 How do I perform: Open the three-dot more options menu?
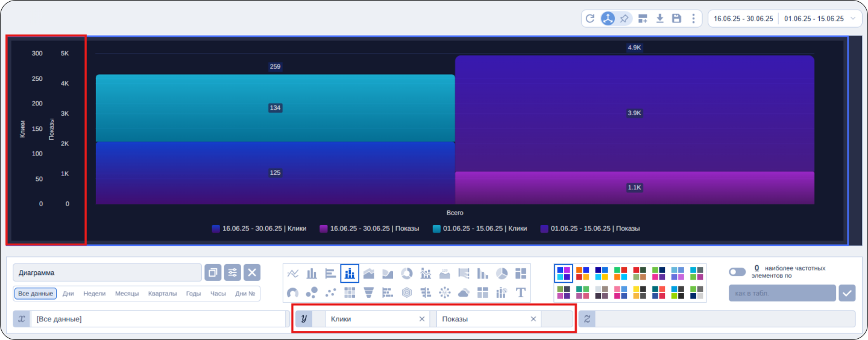coord(693,19)
